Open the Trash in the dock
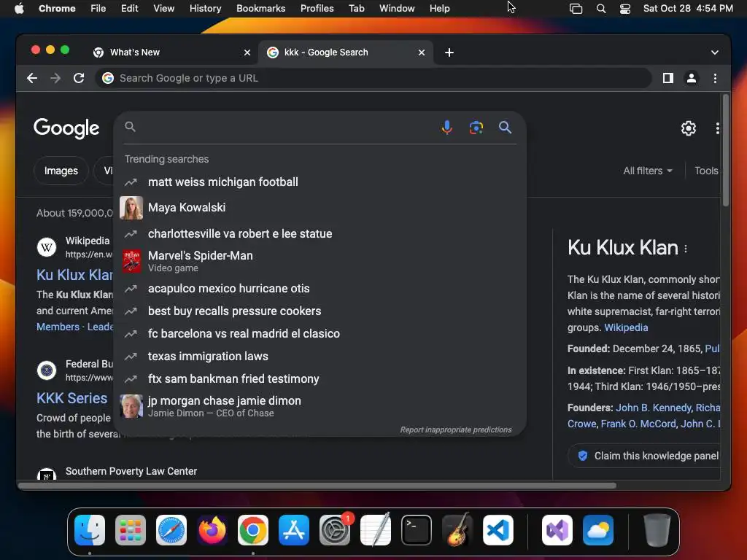 tap(657, 530)
